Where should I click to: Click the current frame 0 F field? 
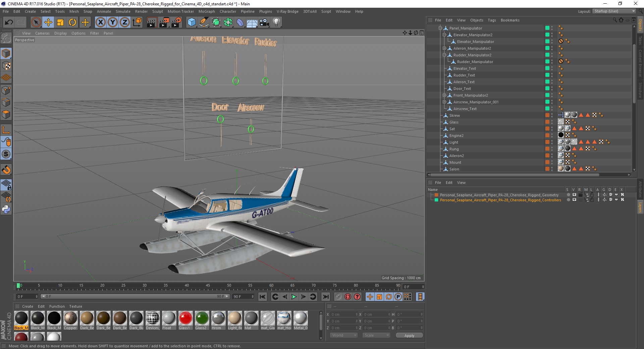click(28, 297)
